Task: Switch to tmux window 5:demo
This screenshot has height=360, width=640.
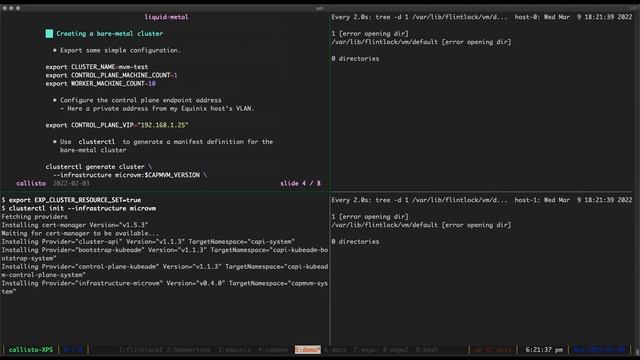Action: point(308,350)
